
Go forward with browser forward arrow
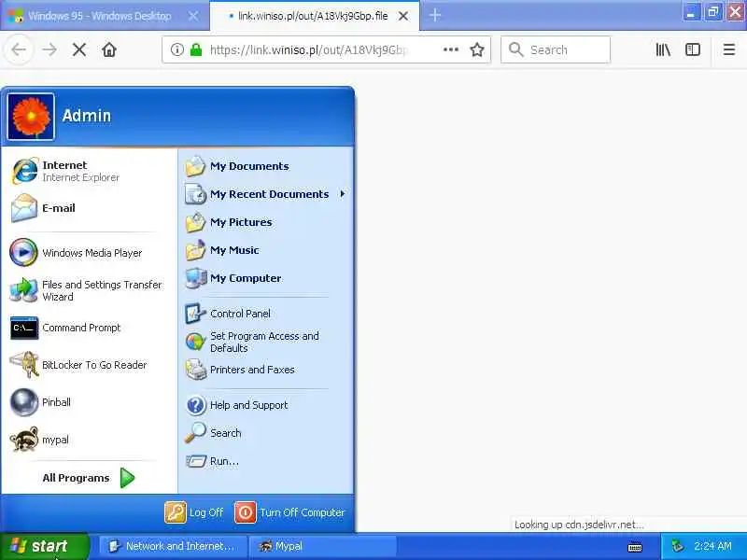[49, 49]
